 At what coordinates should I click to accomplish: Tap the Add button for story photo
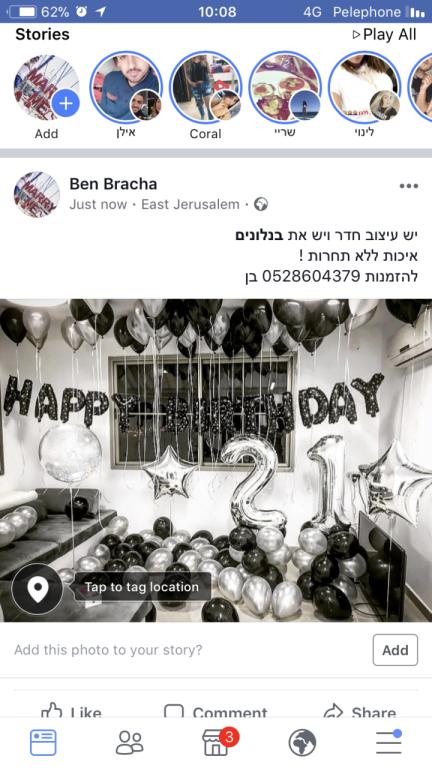click(395, 650)
